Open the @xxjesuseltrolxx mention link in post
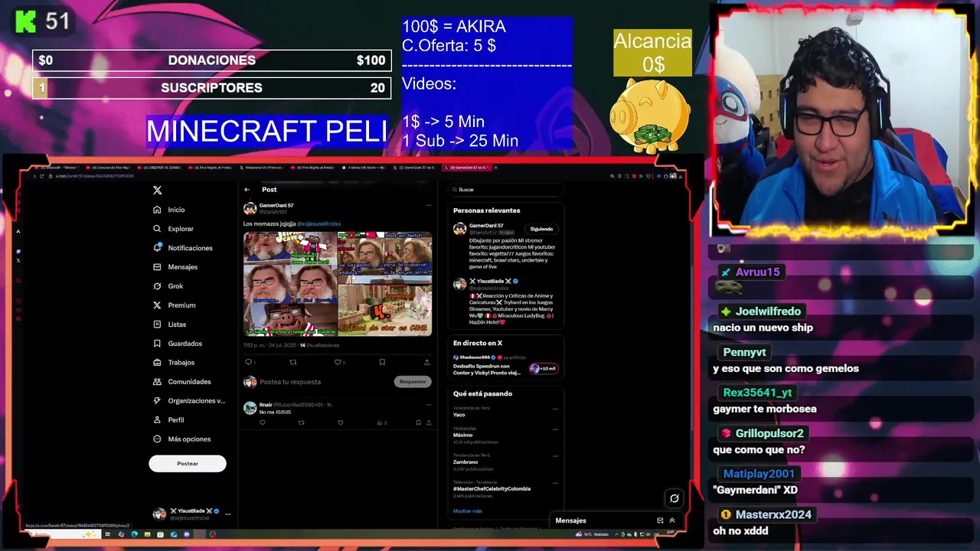 (x=318, y=223)
